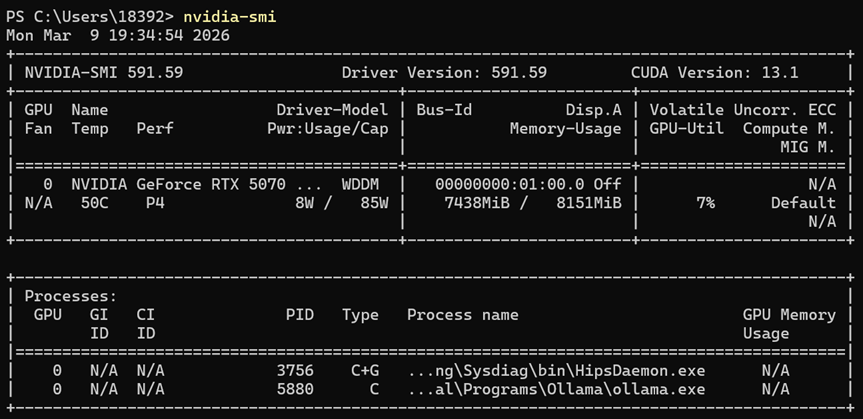This screenshot has width=863, height=419.
Task: Click CUDA Version: 13.1
Action: tap(715, 73)
